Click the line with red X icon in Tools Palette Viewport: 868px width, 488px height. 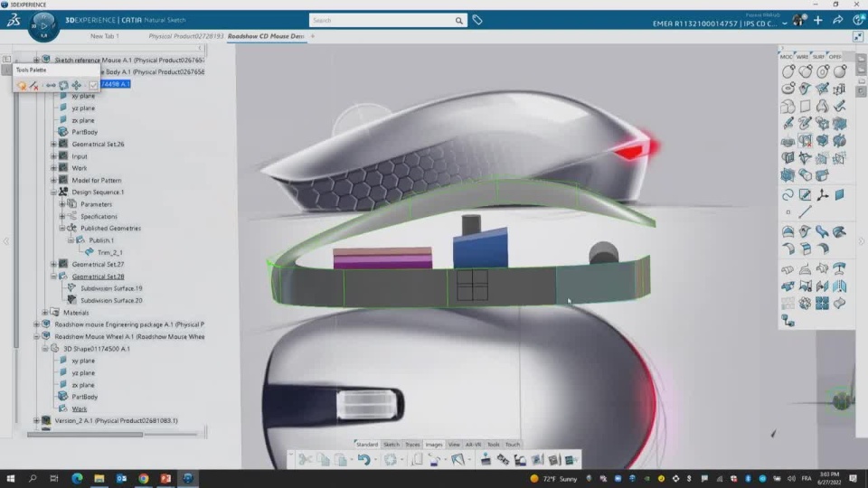[34, 85]
